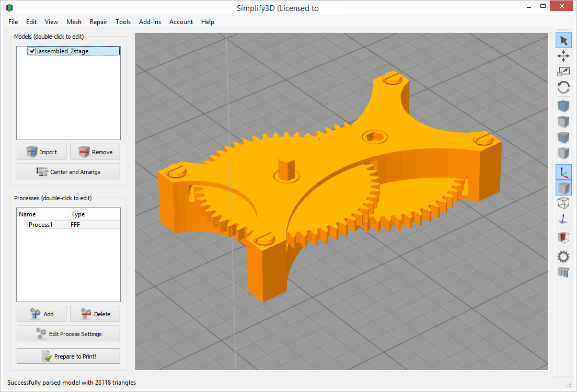Select the Process1 row name
Image resolution: width=577 pixels, height=392 pixels.
(x=40, y=225)
